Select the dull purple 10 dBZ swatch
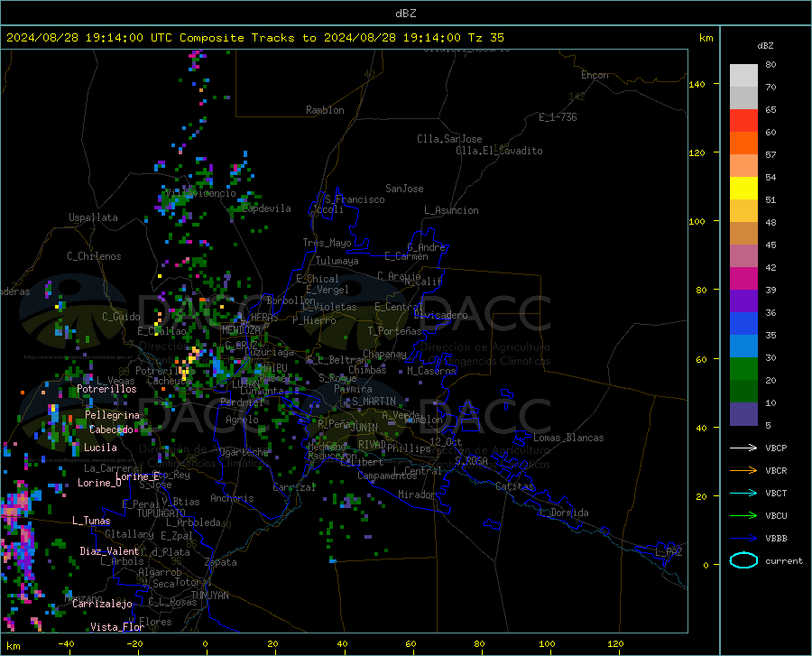812x656 pixels. click(x=743, y=414)
